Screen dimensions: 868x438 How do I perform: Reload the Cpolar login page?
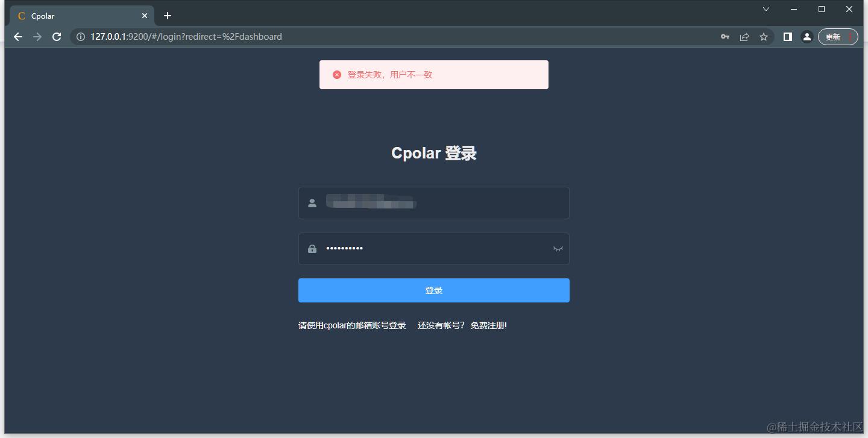57,37
